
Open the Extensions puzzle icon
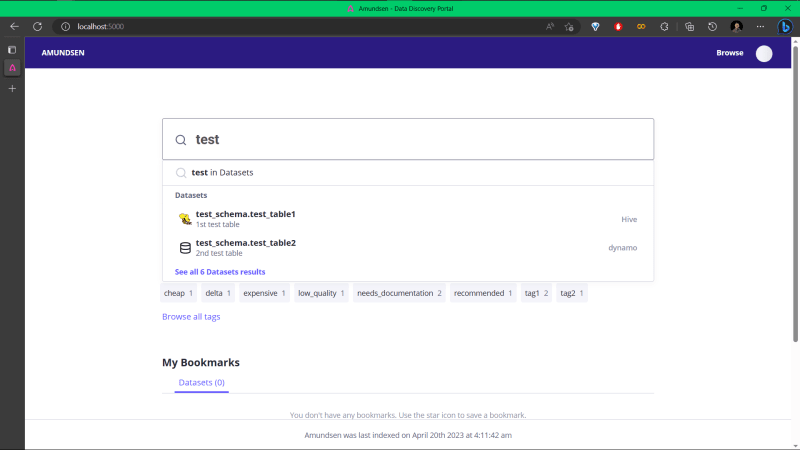(664, 27)
